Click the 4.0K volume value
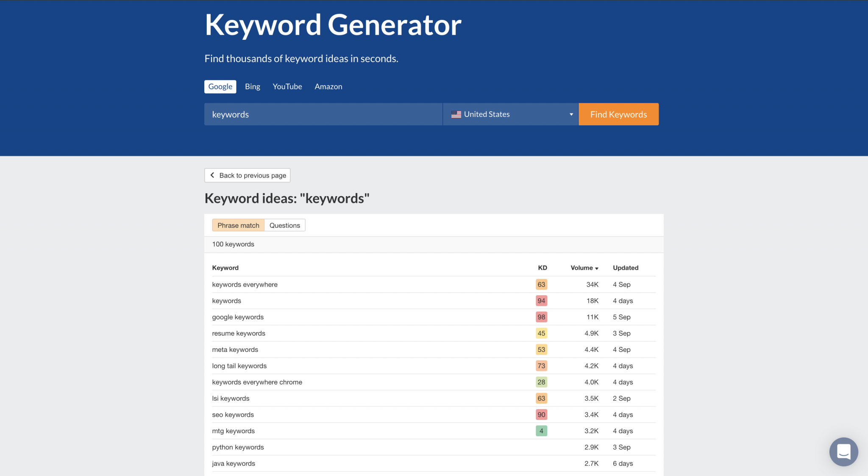Image resolution: width=868 pixels, height=476 pixels. [591, 382]
